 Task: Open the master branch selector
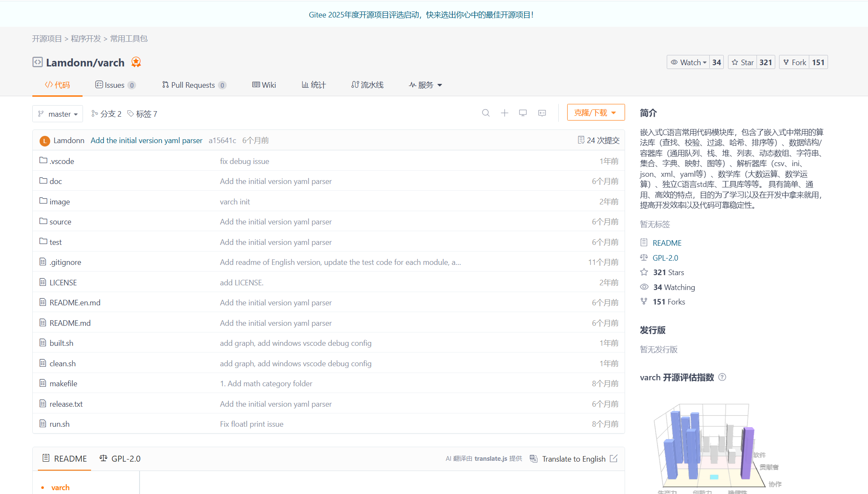pos(57,114)
